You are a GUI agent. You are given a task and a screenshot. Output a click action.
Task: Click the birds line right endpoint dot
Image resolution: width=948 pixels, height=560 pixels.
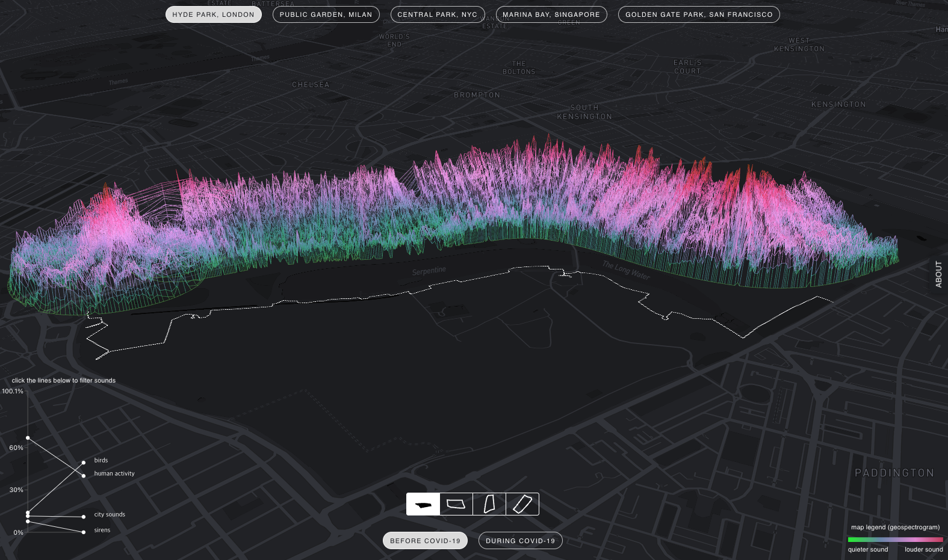pos(84,463)
